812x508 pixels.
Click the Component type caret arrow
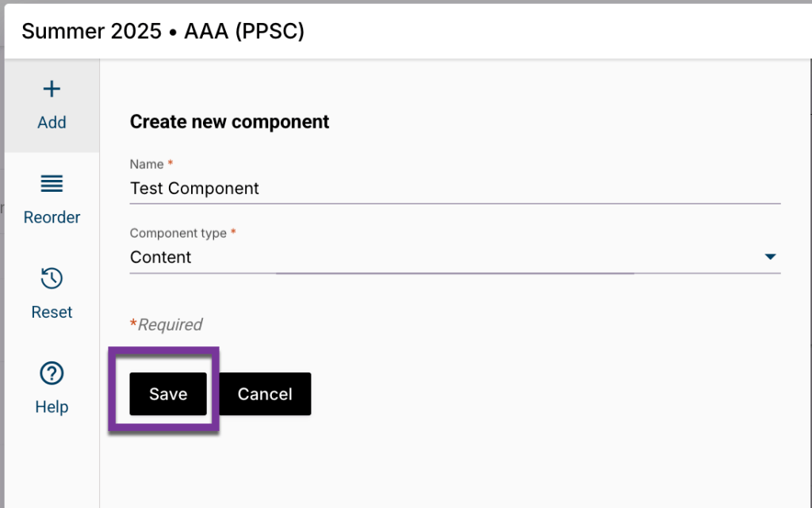pyautogui.click(x=769, y=257)
